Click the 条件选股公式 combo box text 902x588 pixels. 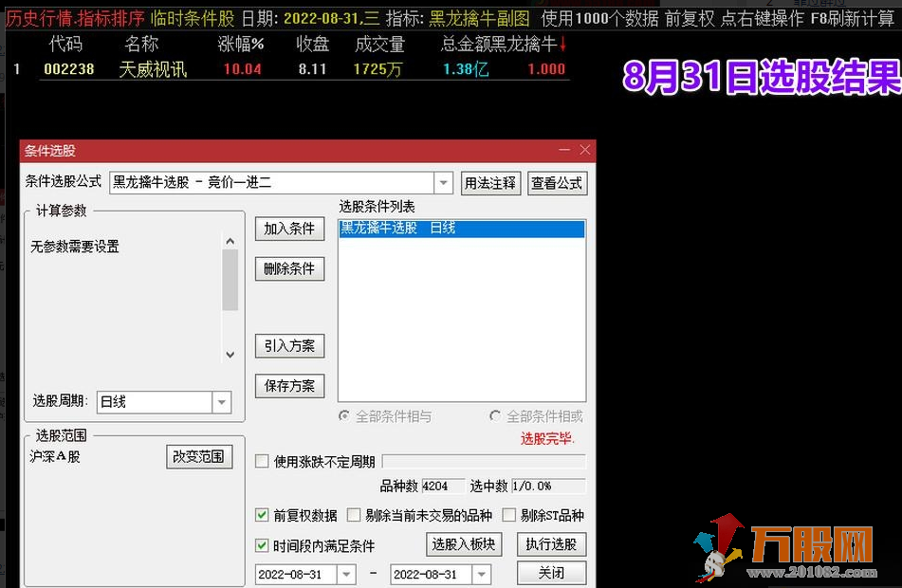pos(272,183)
